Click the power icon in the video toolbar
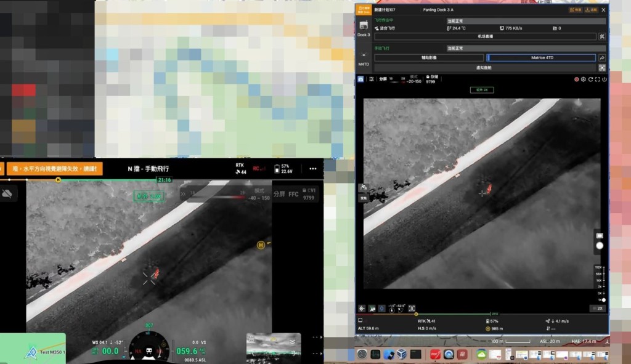Viewport: 631px width, 364px height. click(604, 79)
